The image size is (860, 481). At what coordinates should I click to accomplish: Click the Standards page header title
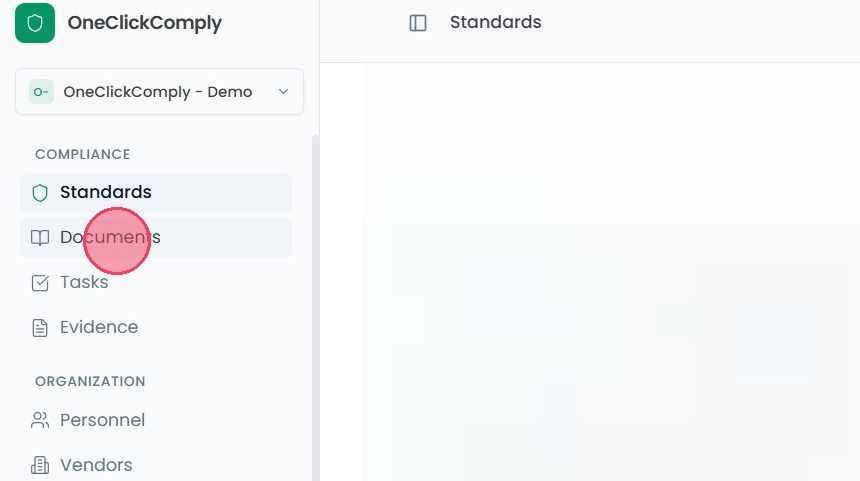496,22
